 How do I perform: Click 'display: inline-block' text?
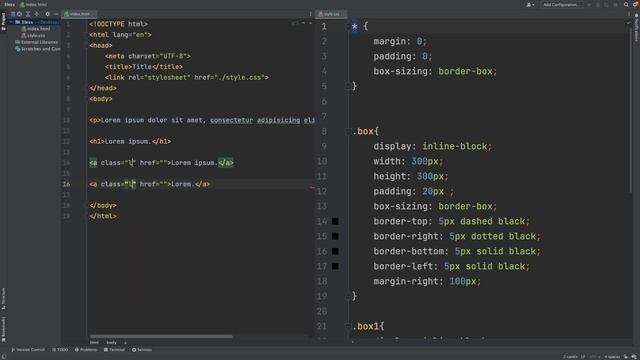(x=432, y=147)
